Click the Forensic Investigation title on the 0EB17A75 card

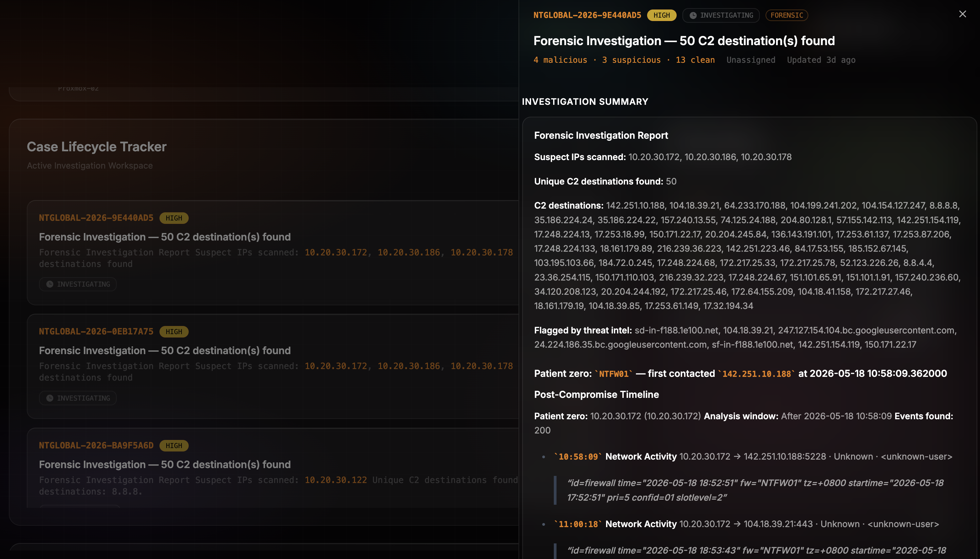165,350
